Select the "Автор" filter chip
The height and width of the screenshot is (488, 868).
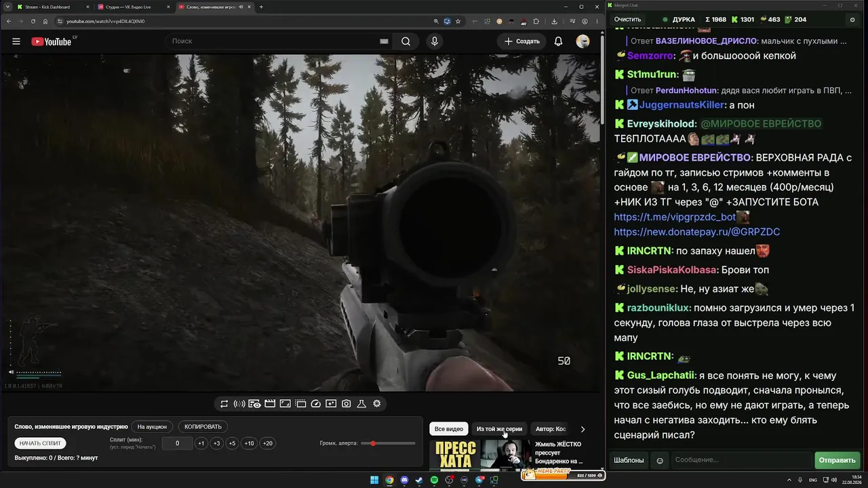(x=551, y=429)
